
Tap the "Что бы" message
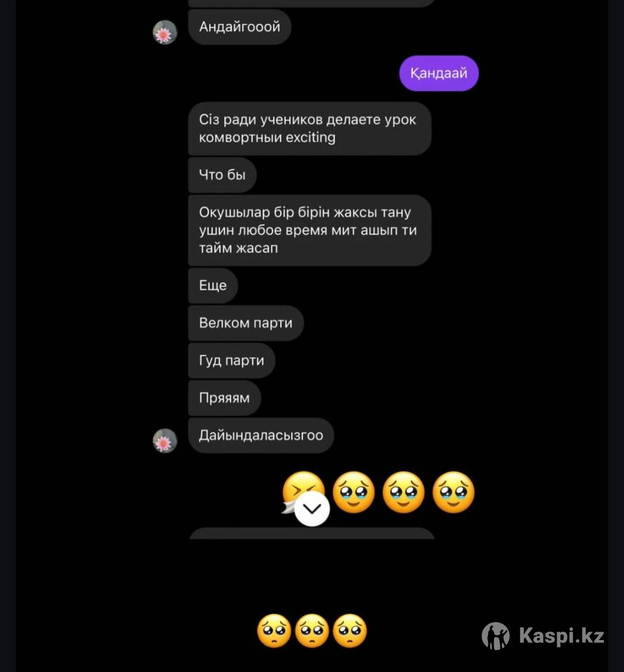coord(222,175)
